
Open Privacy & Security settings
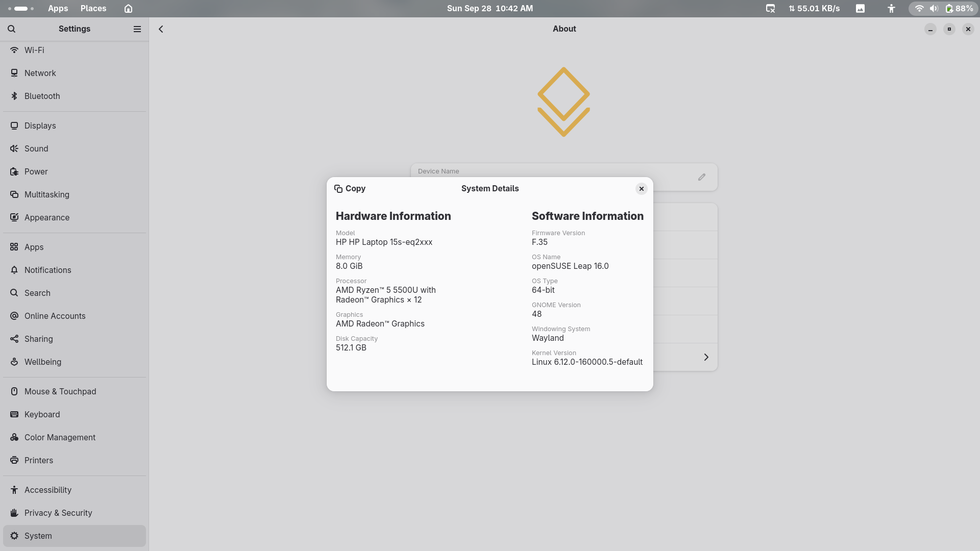58,513
